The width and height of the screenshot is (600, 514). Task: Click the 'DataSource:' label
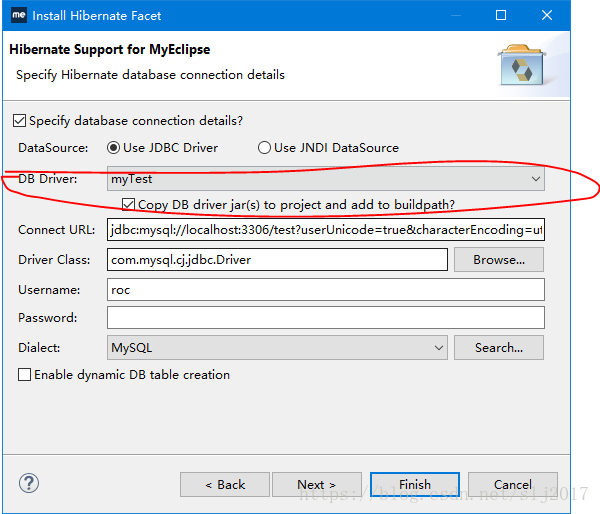coord(53,148)
